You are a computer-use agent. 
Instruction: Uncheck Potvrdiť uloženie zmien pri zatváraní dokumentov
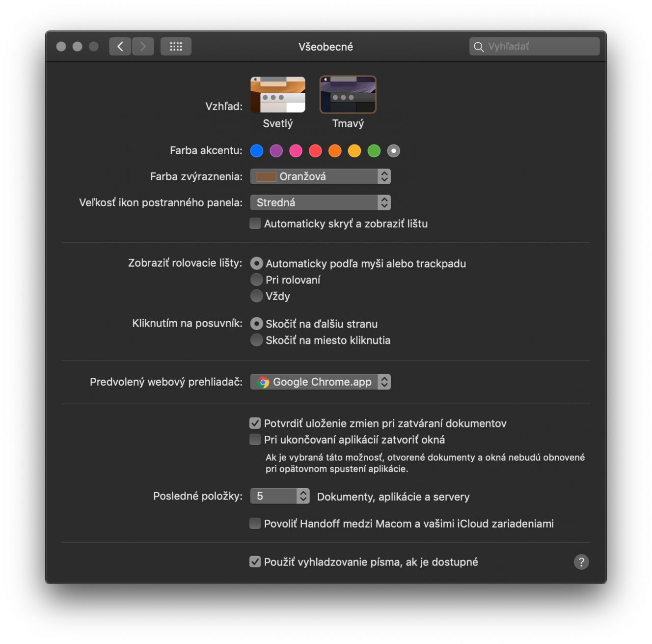255,423
